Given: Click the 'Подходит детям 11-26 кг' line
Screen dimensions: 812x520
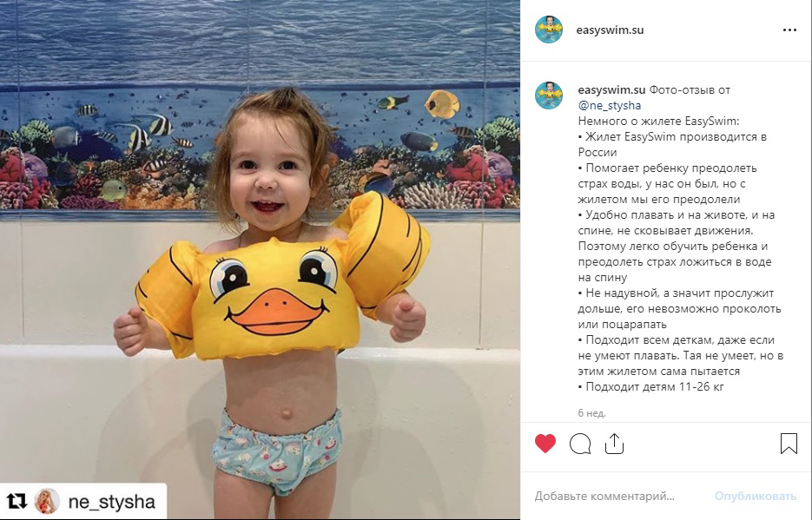Looking at the screenshot, I should [651, 386].
